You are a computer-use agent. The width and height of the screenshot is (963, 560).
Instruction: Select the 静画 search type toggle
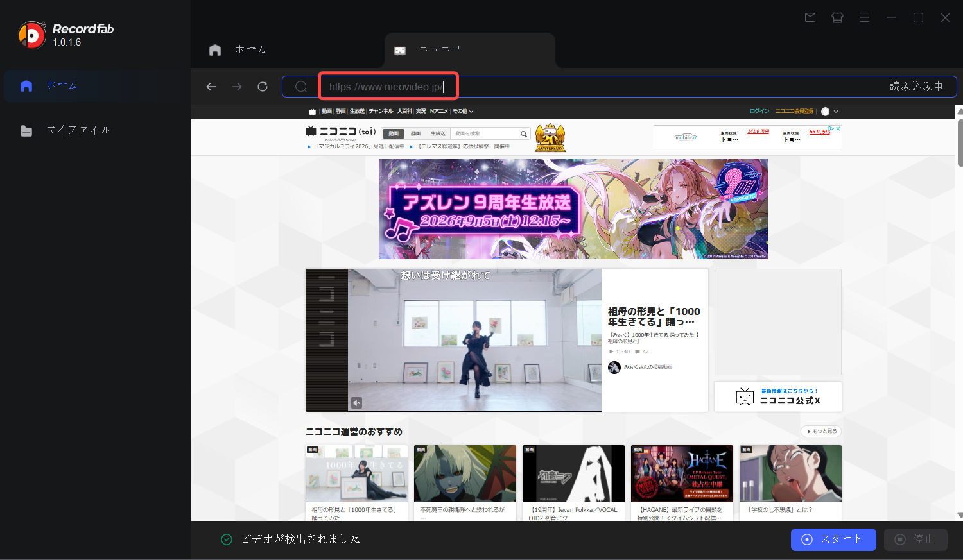click(416, 133)
